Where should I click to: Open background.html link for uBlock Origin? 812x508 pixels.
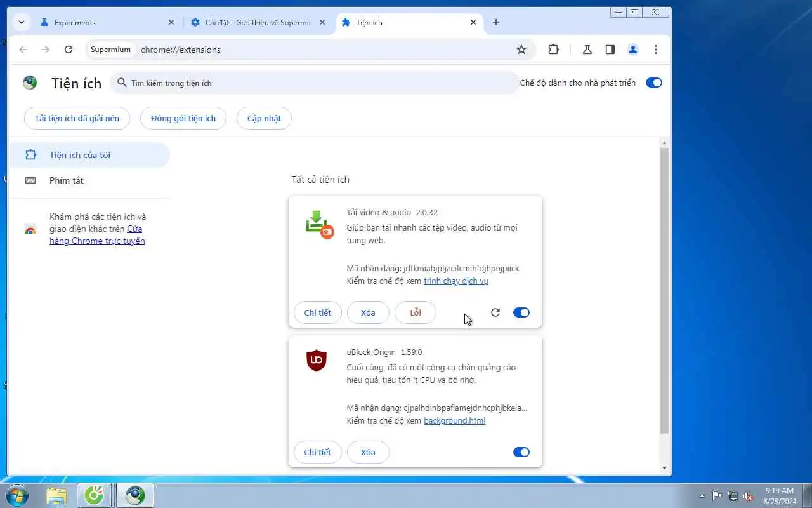455,420
